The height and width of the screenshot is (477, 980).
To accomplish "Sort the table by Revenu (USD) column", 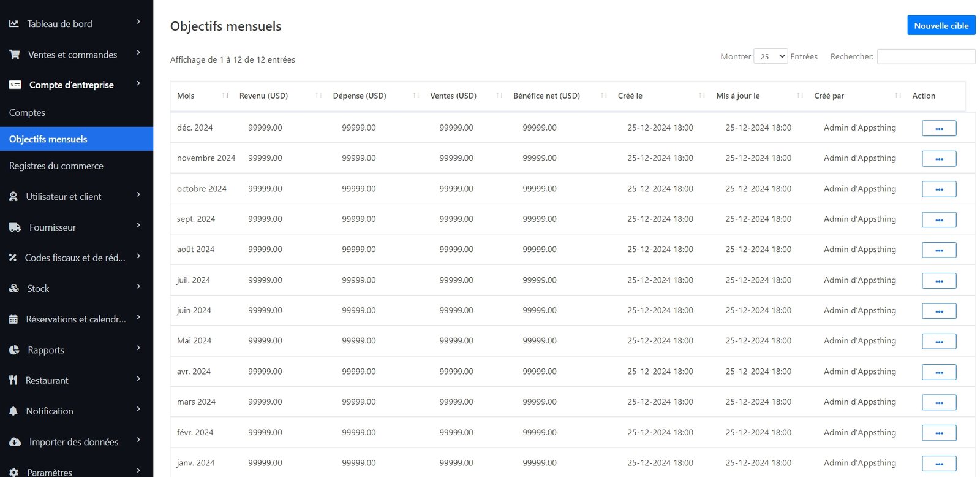I will (263, 96).
